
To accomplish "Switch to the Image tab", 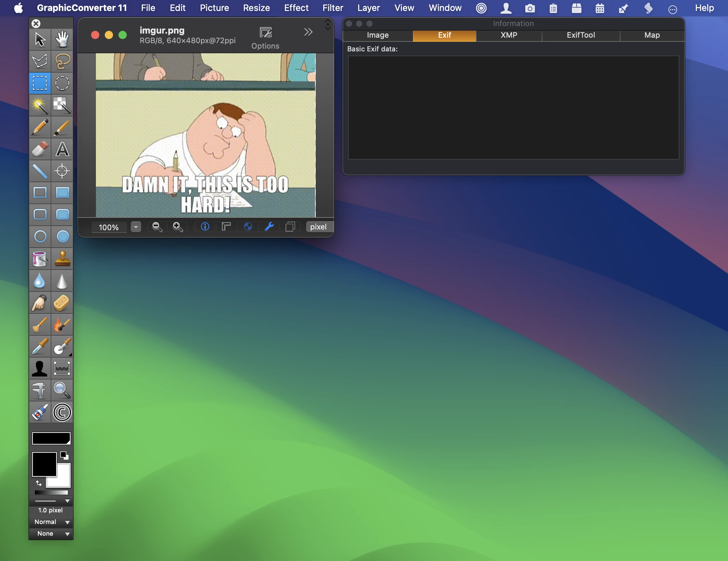I will (378, 35).
